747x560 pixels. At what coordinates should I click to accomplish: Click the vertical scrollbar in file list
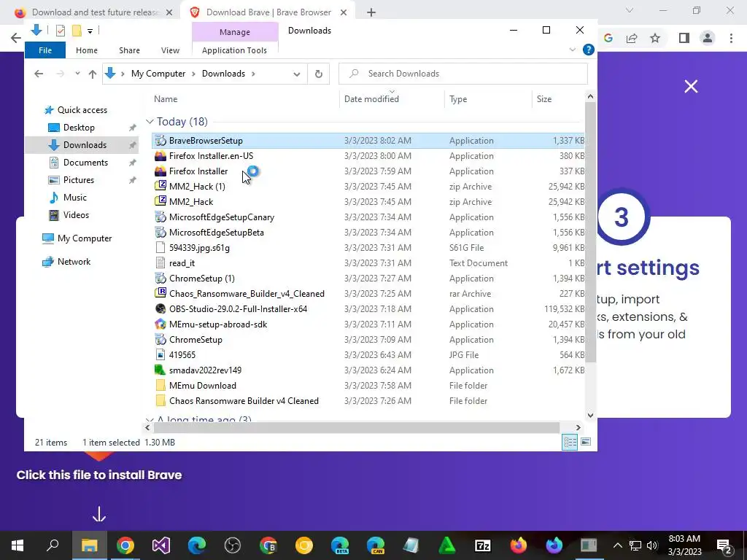click(x=590, y=232)
